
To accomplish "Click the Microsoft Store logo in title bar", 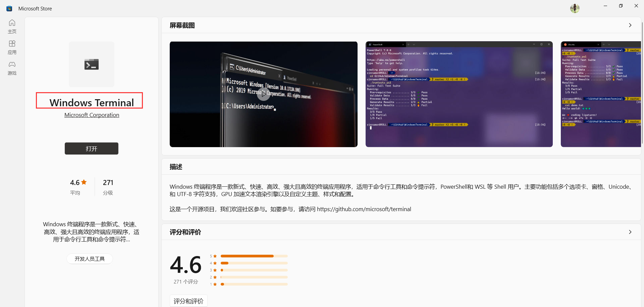I will [9, 8].
